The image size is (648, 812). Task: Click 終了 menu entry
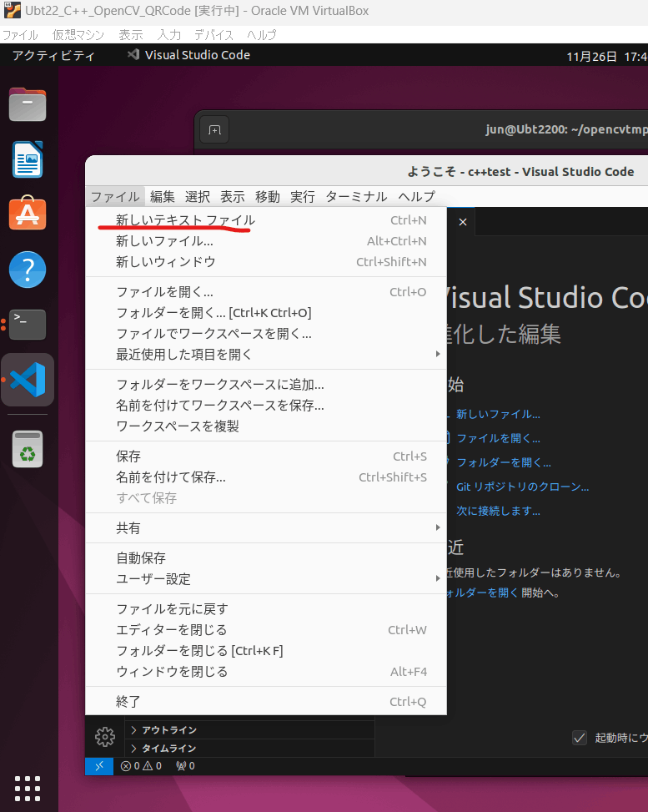(266, 701)
